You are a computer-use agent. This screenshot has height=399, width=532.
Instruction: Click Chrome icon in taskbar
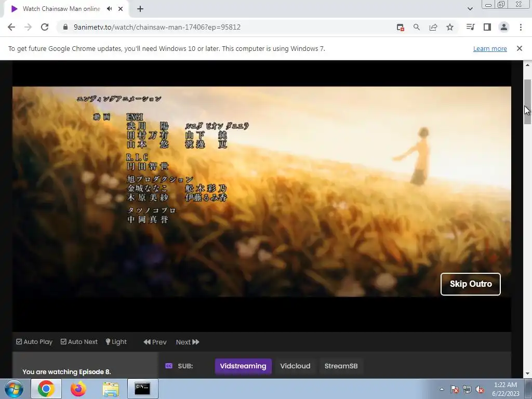(46, 389)
